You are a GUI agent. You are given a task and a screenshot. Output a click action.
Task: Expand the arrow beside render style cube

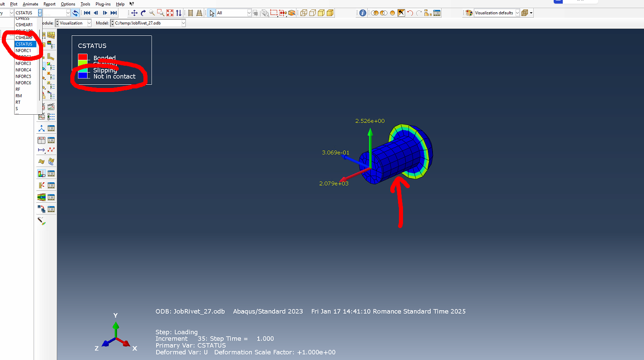[x=531, y=13]
